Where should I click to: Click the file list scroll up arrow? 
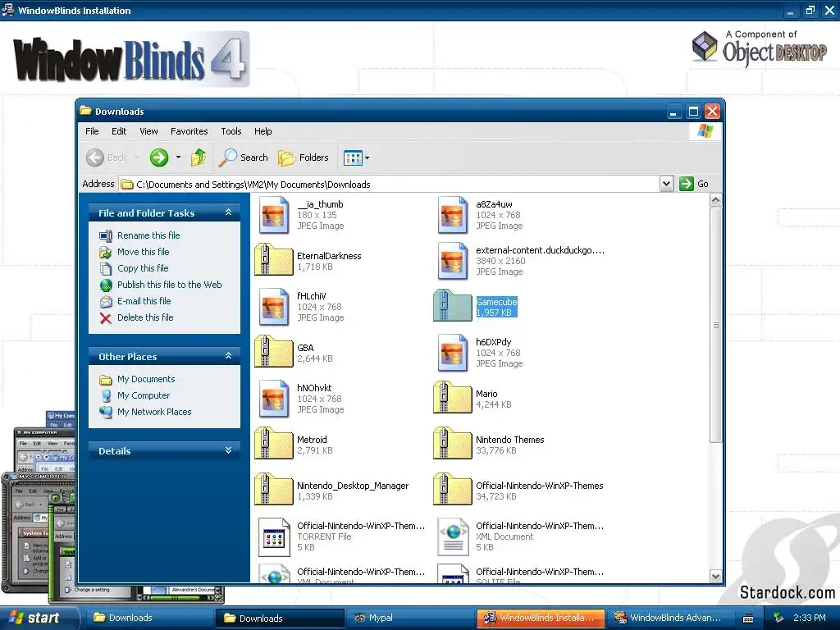pyautogui.click(x=715, y=201)
